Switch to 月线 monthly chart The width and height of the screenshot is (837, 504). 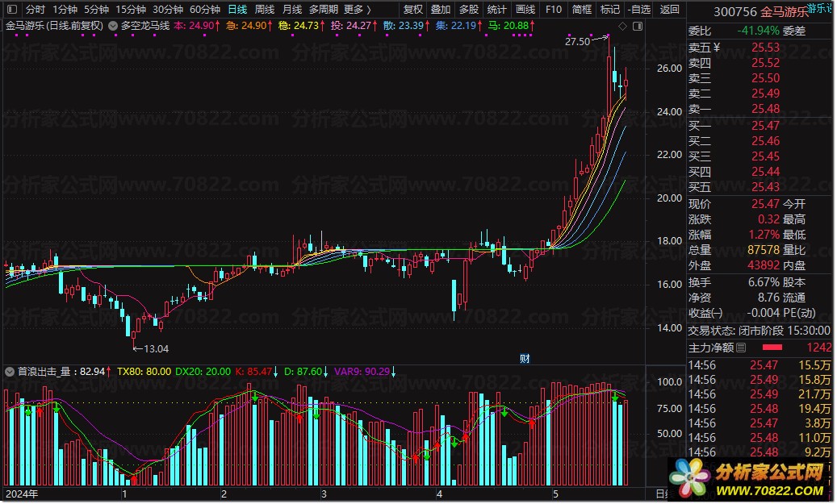click(292, 9)
